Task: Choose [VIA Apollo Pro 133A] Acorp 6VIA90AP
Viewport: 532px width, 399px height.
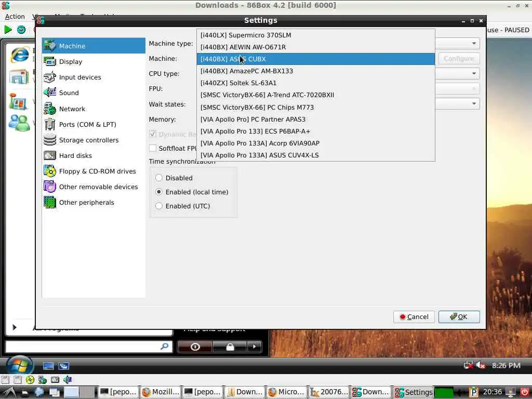Action: [315, 143]
